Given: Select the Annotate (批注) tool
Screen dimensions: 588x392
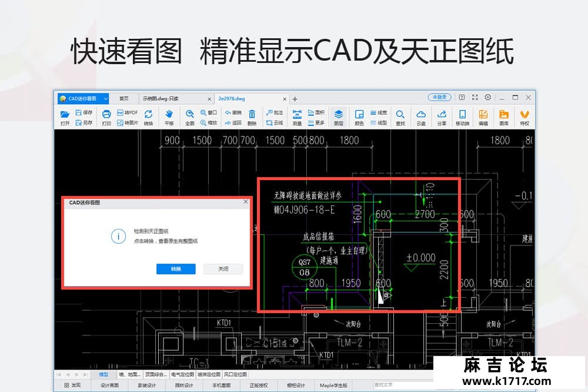Looking at the screenshot, I should point(275,112).
